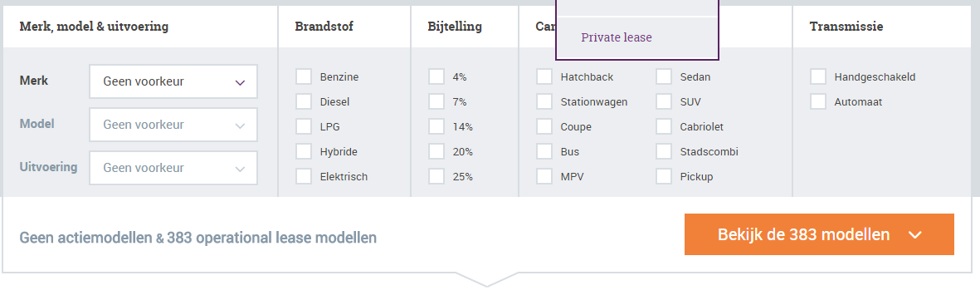Viewport: 980px width, 300px height.
Task: Check the Benzine fuel checkbox
Action: [304, 77]
